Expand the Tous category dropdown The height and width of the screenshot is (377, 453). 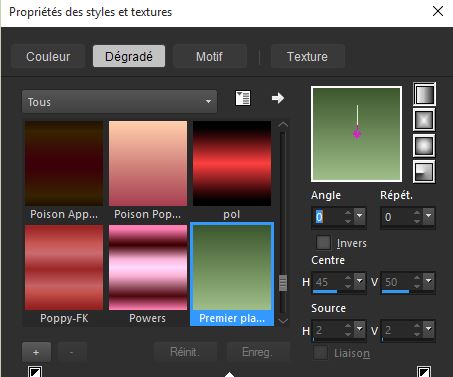(x=119, y=102)
